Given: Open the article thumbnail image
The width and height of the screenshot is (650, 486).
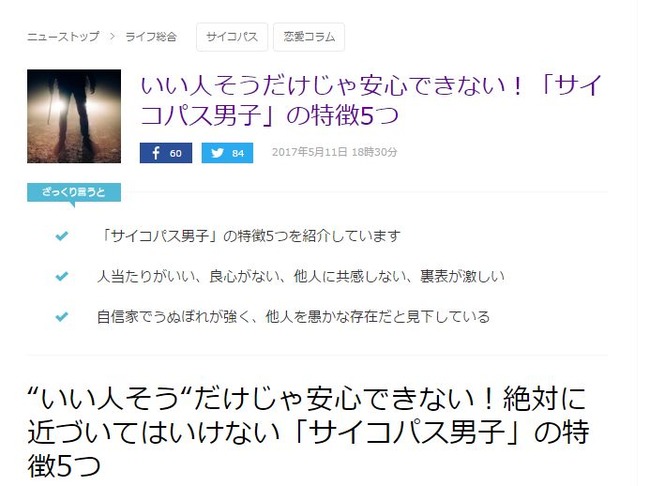Looking at the screenshot, I should tap(74, 116).
